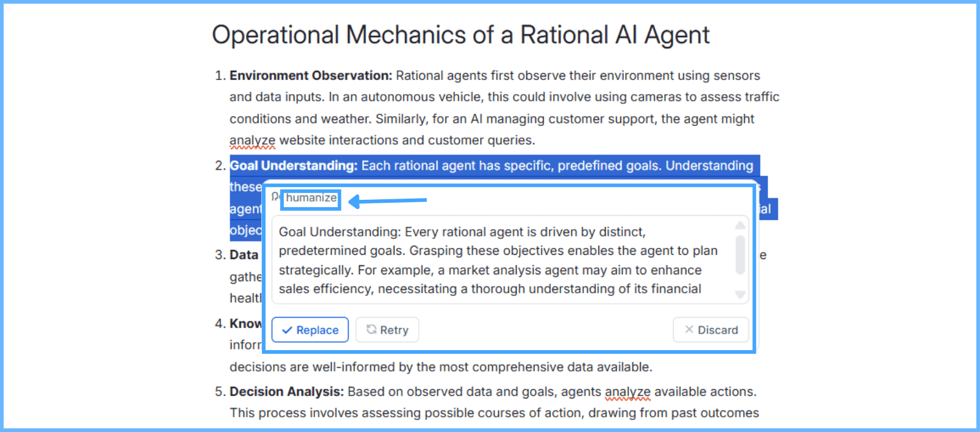Click the result box scrollbar thumb
980x432 pixels.
coord(740,255)
